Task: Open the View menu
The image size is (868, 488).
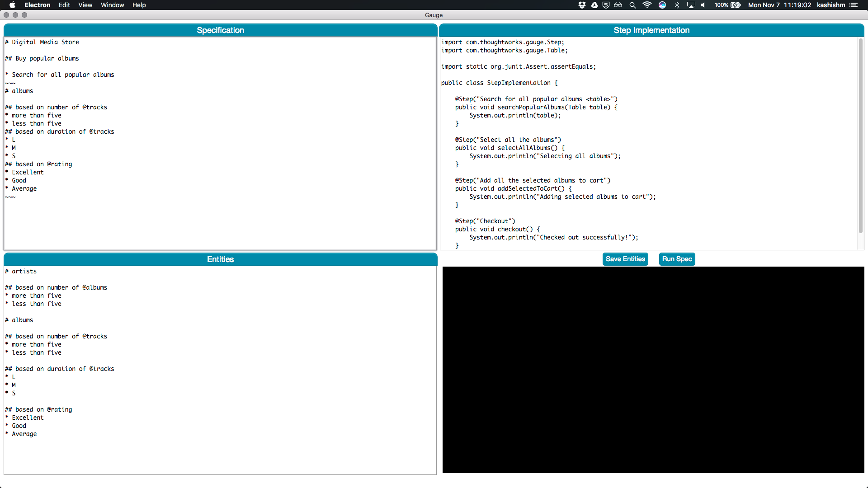Action: pos(85,5)
